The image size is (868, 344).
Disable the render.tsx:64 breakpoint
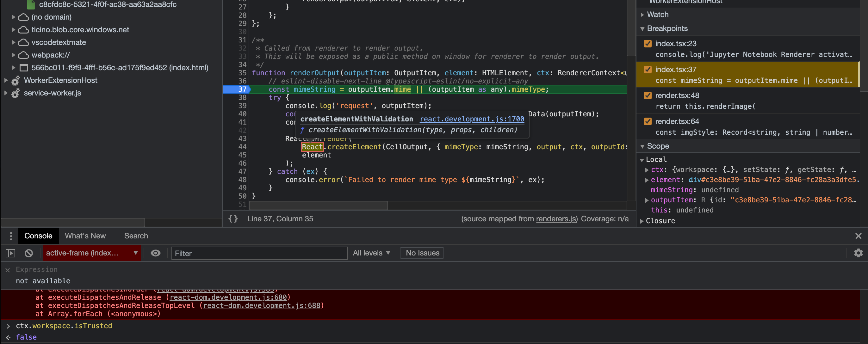pos(648,121)
